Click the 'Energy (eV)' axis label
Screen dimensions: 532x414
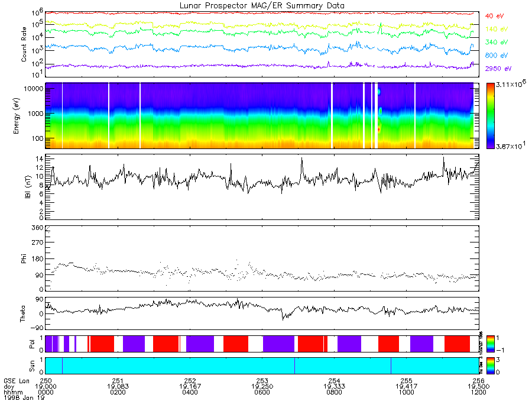point(17,116)
